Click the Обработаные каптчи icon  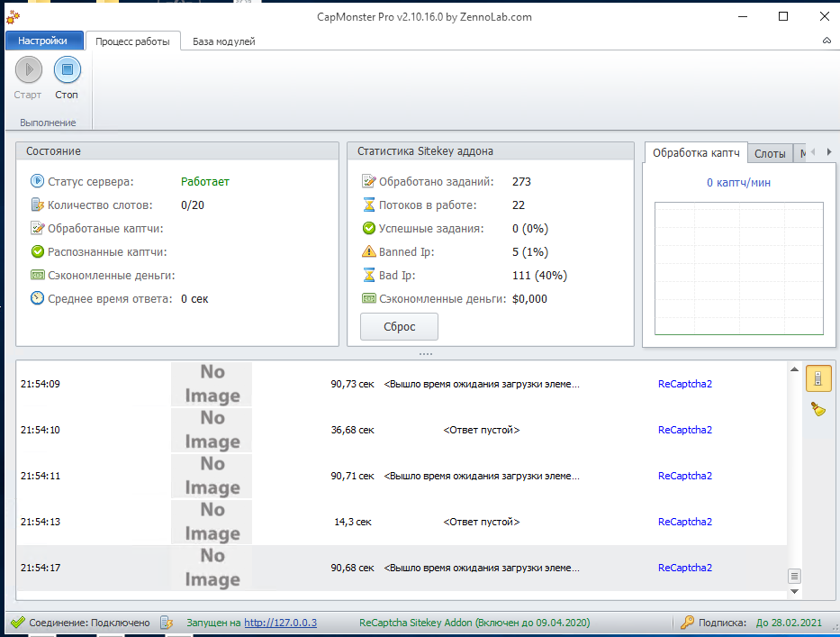[x=37, y=229]
